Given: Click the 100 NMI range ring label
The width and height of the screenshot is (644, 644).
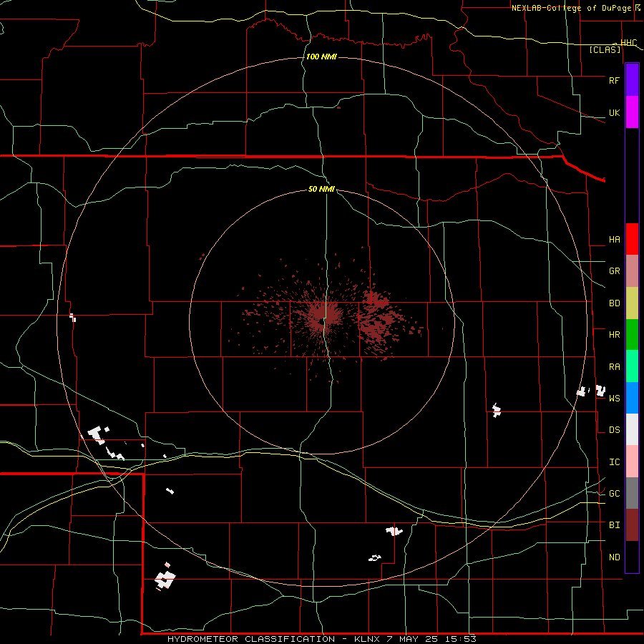Looking at the screenshot, I should (x=321, y=57).
